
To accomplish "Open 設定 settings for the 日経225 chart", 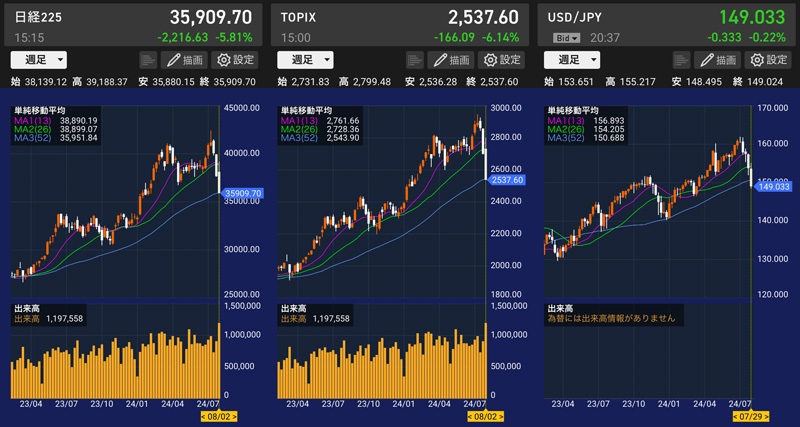I will (x=235, y=60).
